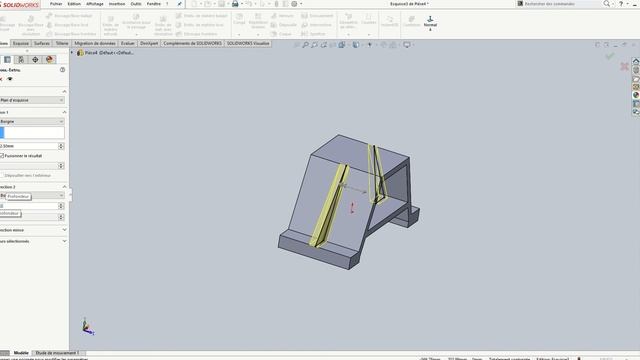Viewport: 640px width, 360px height.
Task: Toggle Fusionner le résultat checkbox
Action: click(2, 156)
